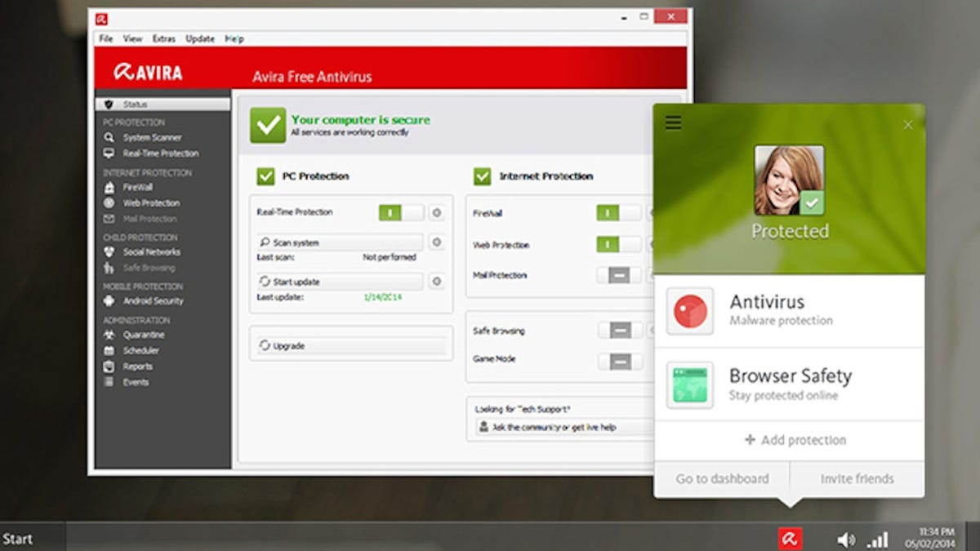Click gear icon beside Start update
The image size is (980, 551).
click(x=437, y=282)
